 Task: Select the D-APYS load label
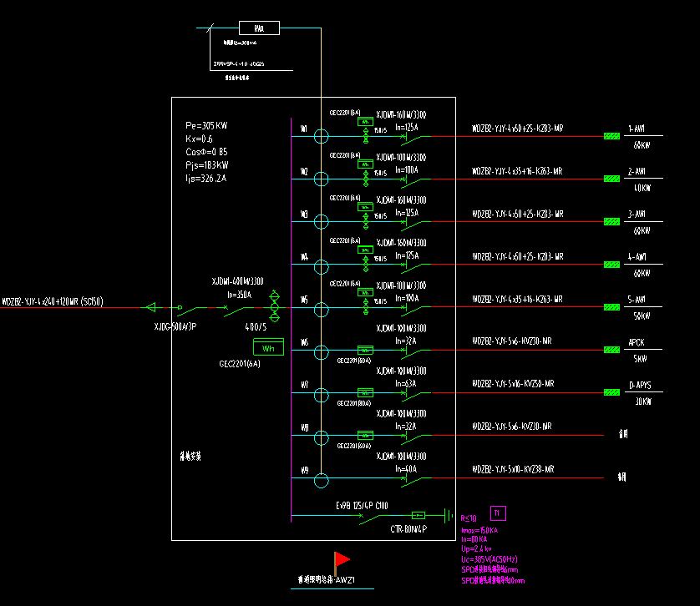pos(640,385)
